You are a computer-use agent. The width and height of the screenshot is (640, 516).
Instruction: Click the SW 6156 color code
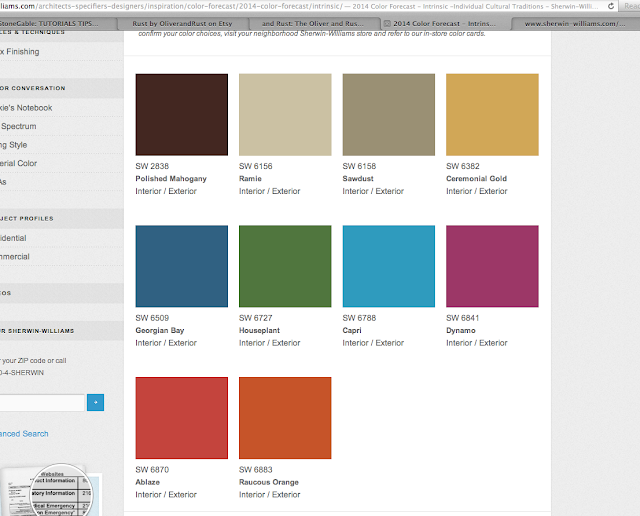click(256, 166)
